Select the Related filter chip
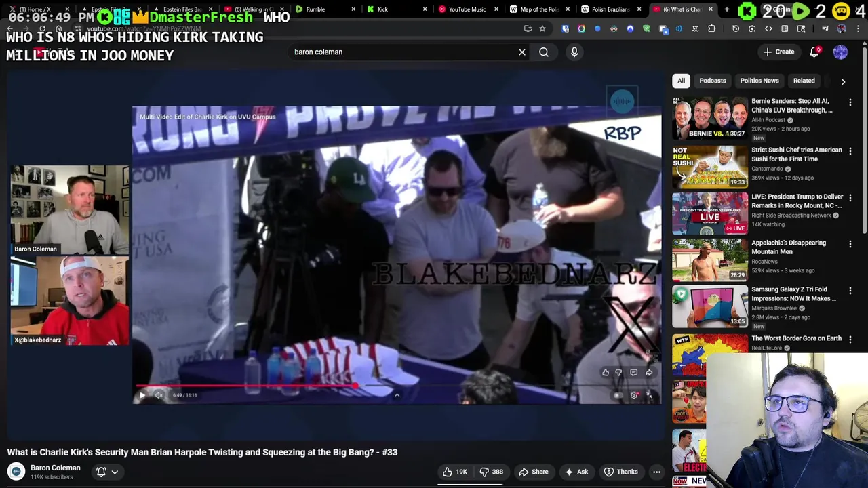Viewport: 868px width, 488px height. [x=804, y=81]
